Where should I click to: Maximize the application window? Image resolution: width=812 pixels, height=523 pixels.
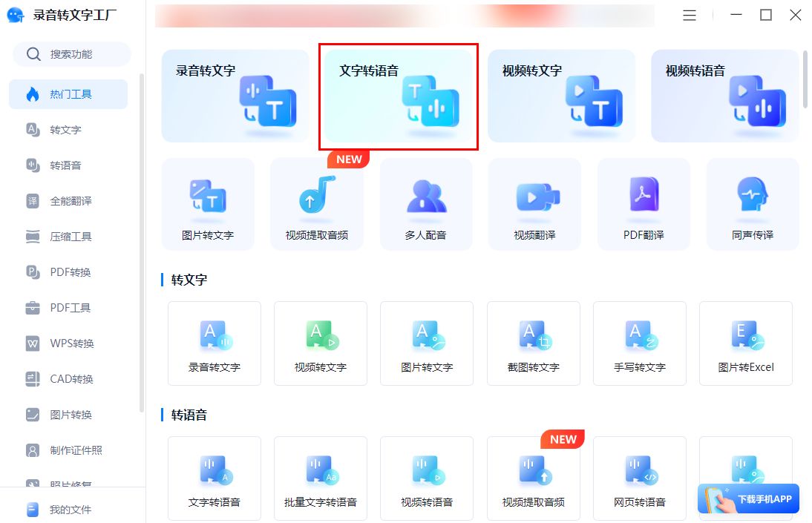tap(766, 15)
